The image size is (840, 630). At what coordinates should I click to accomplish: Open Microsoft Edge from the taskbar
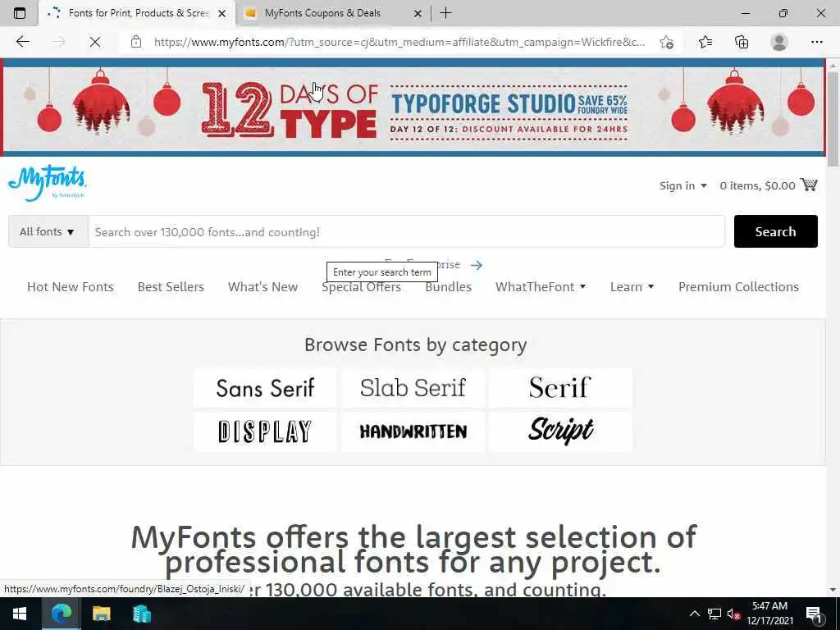[x=61, y=614]
